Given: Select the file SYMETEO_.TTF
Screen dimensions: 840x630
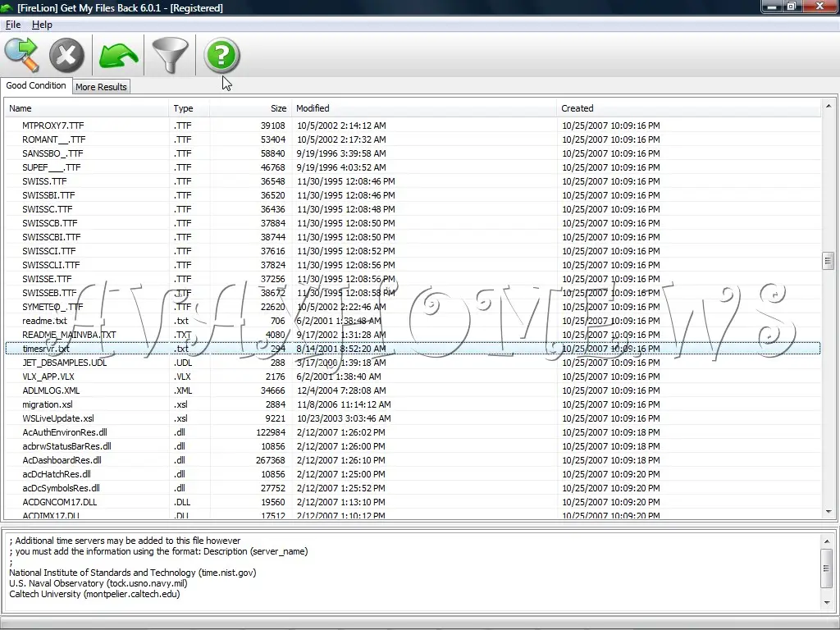Looking at the screenshot, I should pyautogui.click(x=52, y=307).
